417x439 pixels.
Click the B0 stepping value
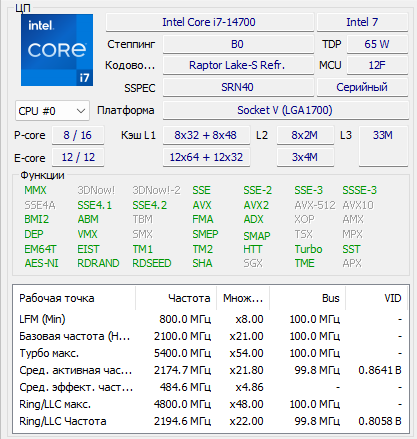click(238, 44)
